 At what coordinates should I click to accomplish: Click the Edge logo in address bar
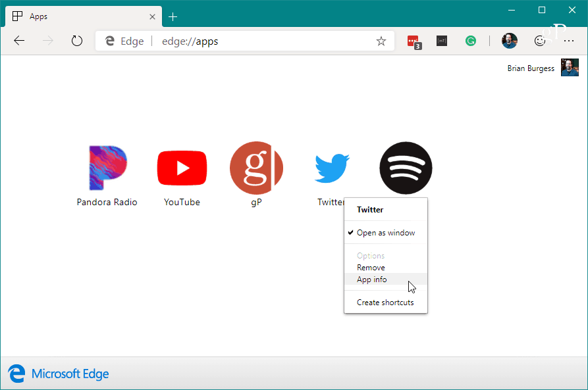(x=110, y=41)
